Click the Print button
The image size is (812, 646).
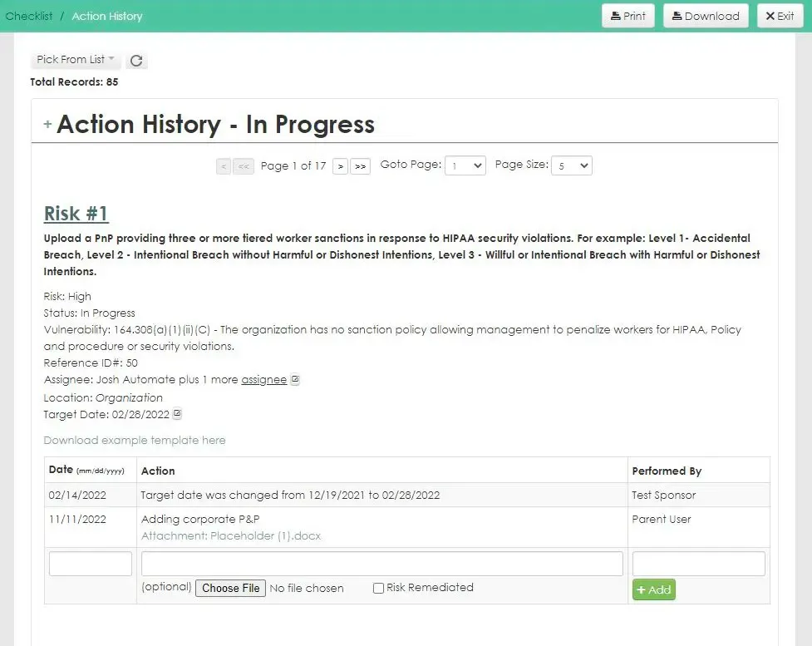coord(628,16)
